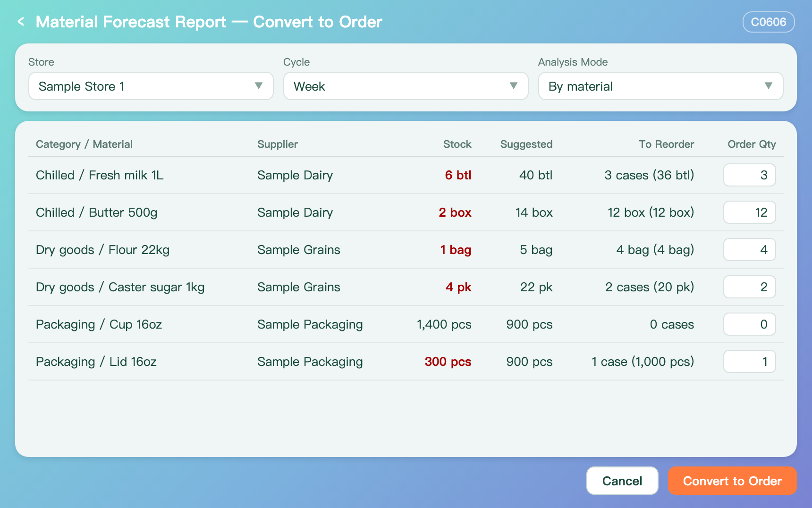Edit order quantity for Flour 22kg
812x508 pixels.
click(750, 250)
